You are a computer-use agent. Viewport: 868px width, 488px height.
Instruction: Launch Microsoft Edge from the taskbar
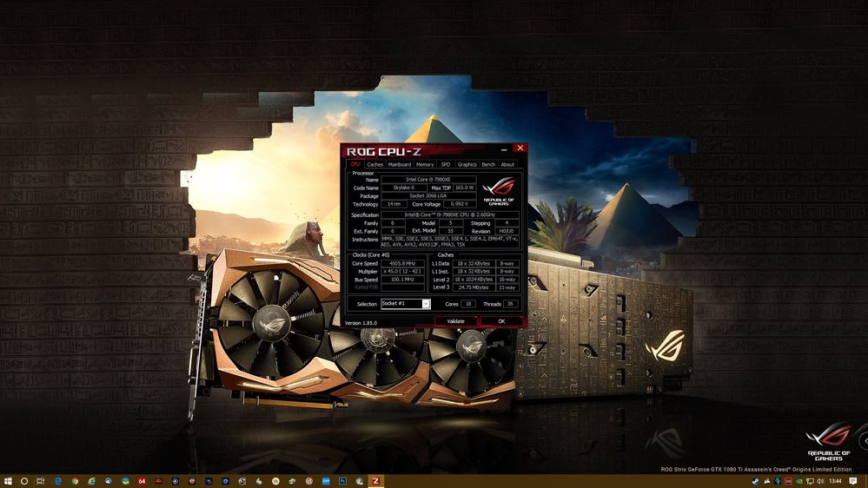[x=58, y=481]
